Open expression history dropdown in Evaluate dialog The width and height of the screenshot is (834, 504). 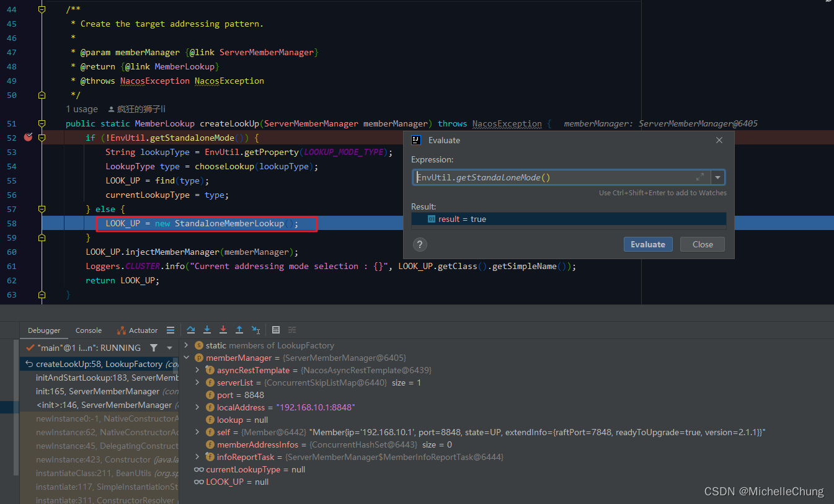point(718,177)
